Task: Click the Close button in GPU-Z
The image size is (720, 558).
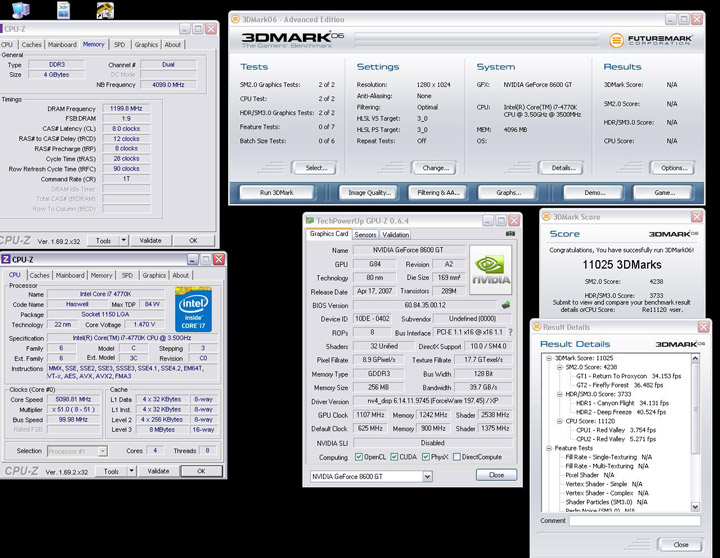Action: (496, 475)
